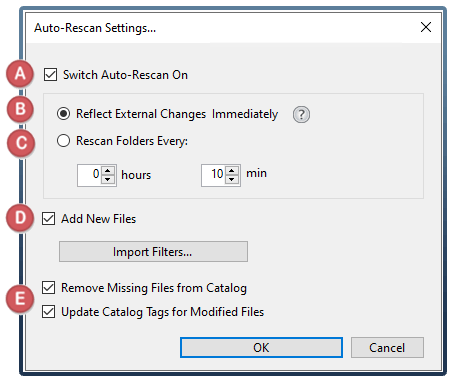Confirm settings with the OK button
Viewport: 452px width, 381px height.
coord(261,348)
